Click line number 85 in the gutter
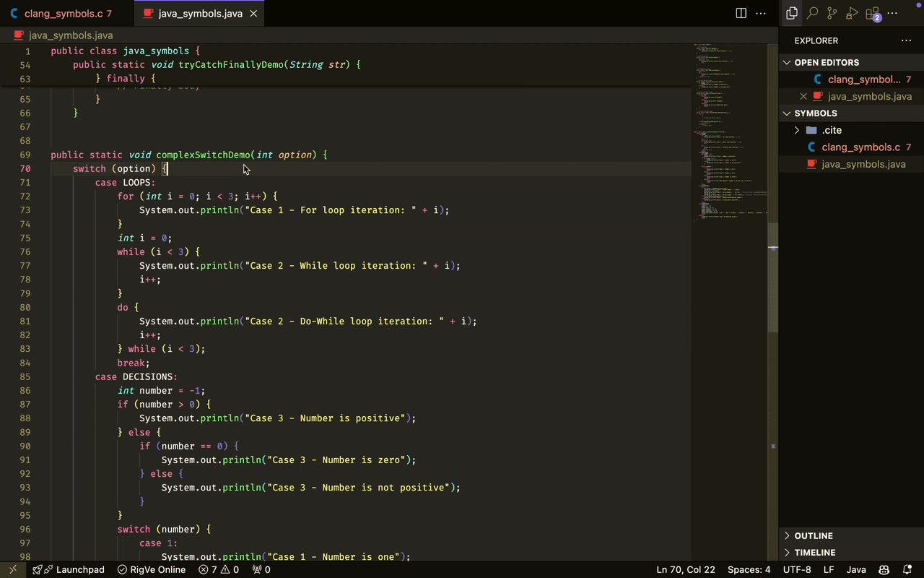The image size is (924, 578). coord(25,376)
